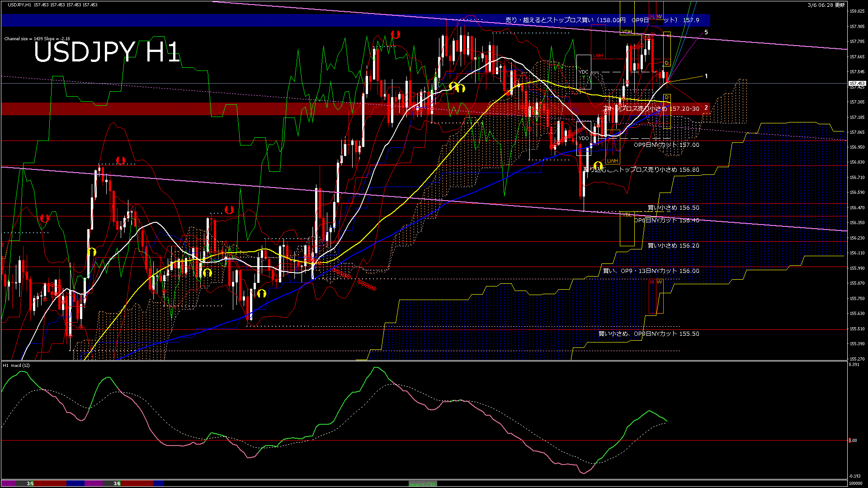Click yellow up-arrow signal beside LWH label

pyautogui.click(x=598, y=165)
